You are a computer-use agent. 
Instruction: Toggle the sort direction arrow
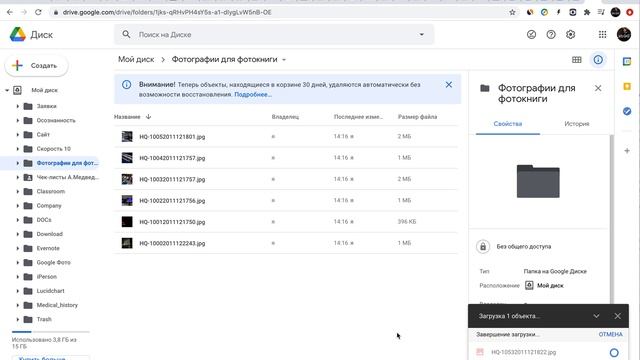coord(148,117)
